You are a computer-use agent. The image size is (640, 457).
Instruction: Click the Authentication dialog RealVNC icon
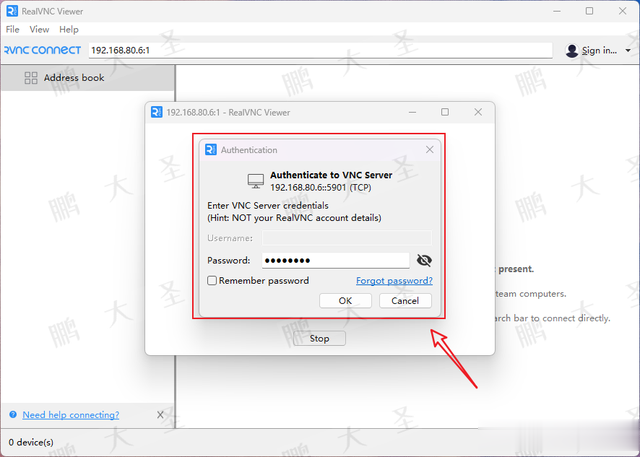click(211, 150)
